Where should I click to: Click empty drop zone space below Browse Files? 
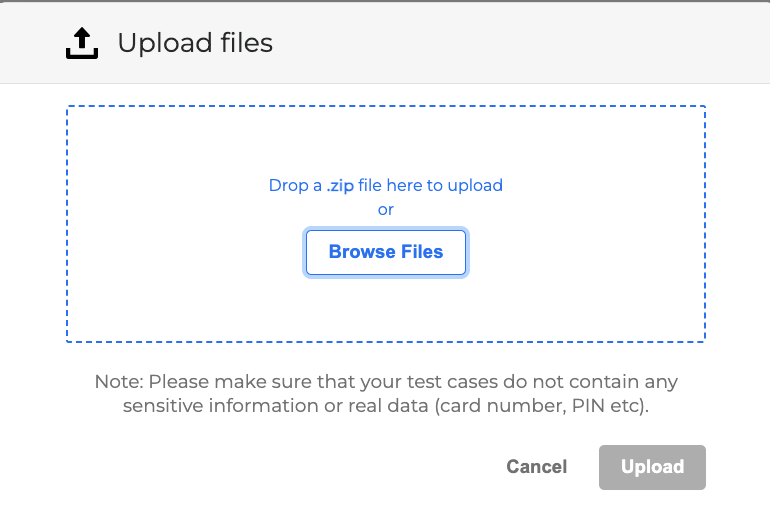coord(386,308)
